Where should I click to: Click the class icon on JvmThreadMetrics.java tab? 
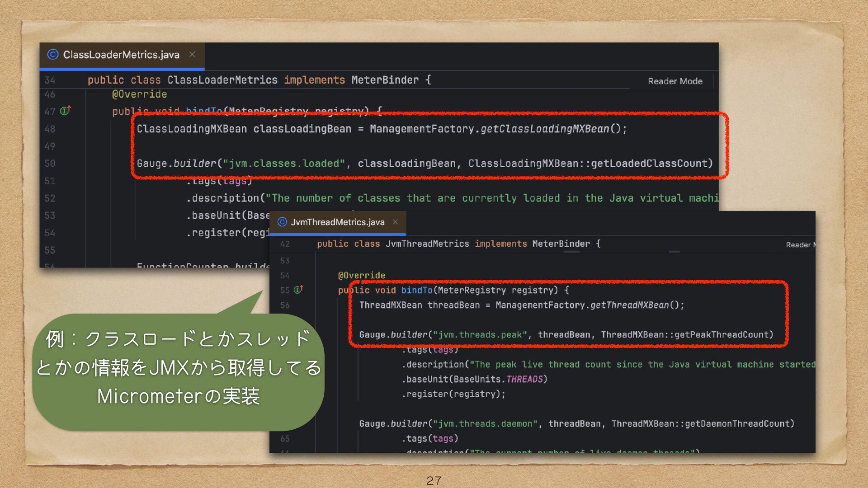click(282, 222)
